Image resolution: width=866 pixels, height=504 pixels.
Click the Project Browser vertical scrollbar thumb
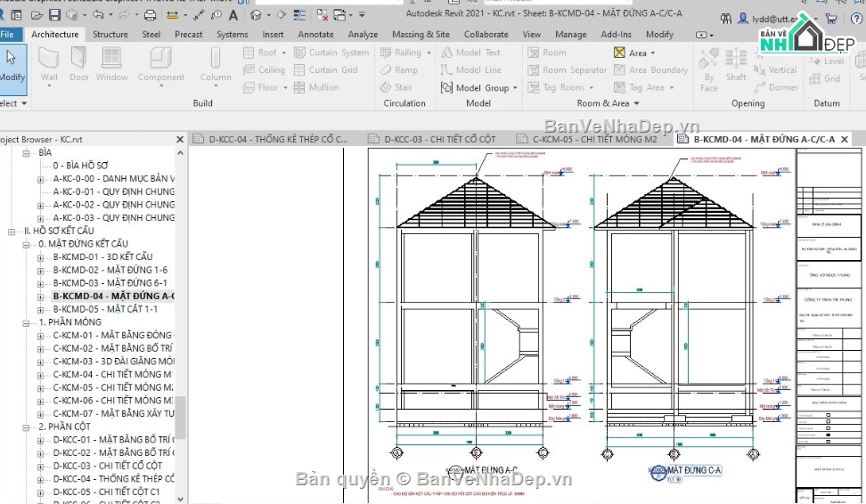pyautogui.click(x=181, y=418)
